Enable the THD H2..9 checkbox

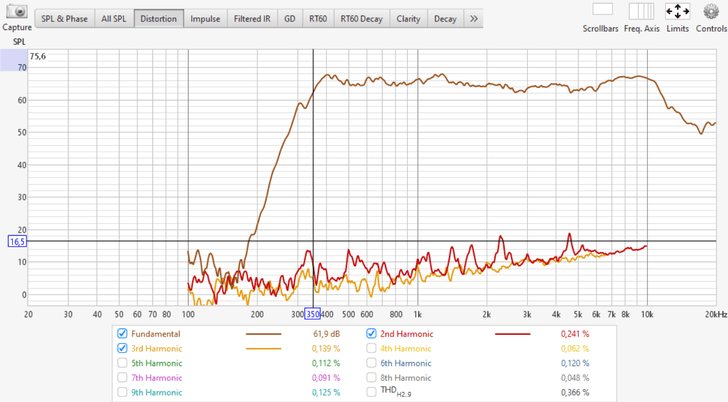[x=371, y=392]
